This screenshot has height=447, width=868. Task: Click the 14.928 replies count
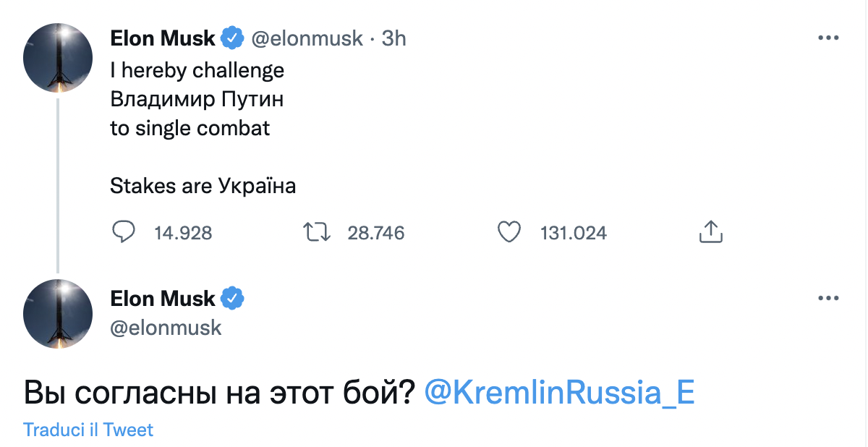(183, 233)
